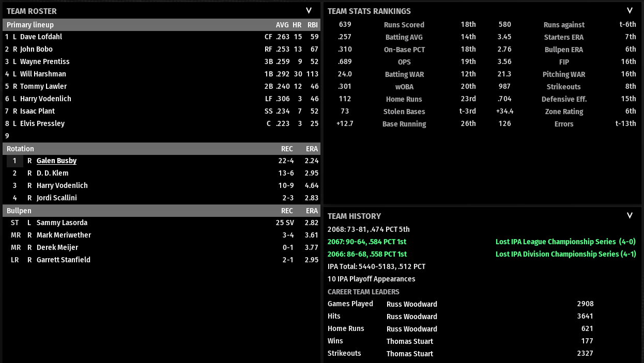
Task: Click the HR column header in lineup
Action: point(297,25)
